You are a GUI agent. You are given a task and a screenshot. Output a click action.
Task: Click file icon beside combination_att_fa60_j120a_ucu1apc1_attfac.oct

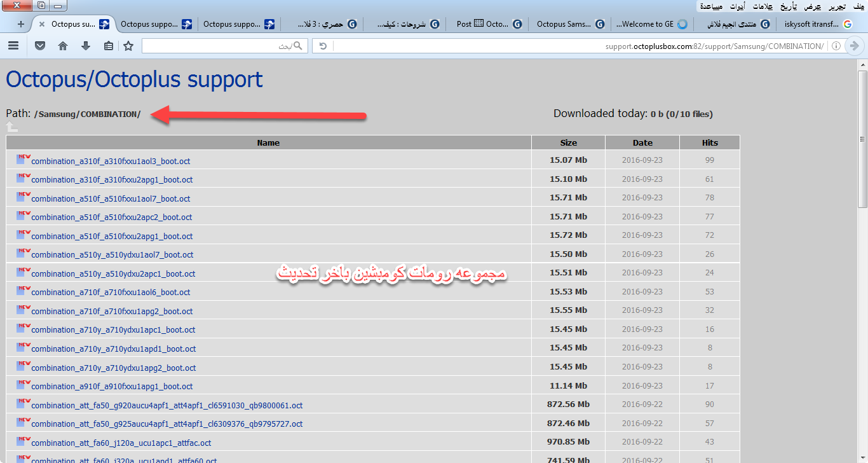pos(24,442)
